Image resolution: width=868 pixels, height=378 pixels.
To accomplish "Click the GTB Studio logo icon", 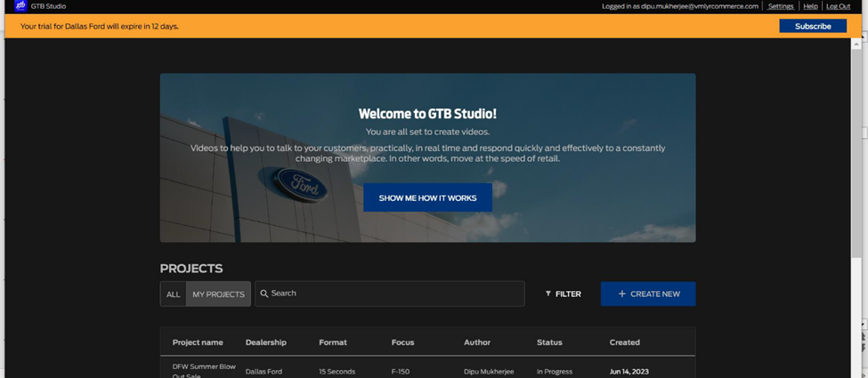I will (20, 6).
